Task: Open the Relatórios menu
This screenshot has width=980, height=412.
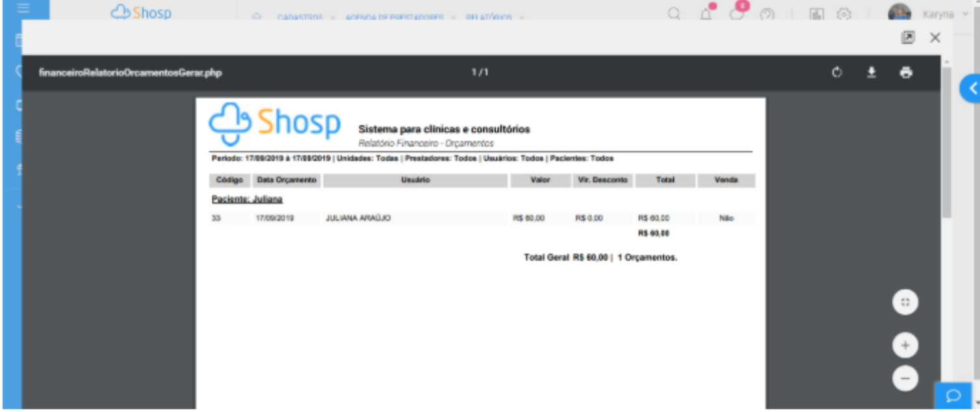Action: pyautogui.click(x=489, y=17)
